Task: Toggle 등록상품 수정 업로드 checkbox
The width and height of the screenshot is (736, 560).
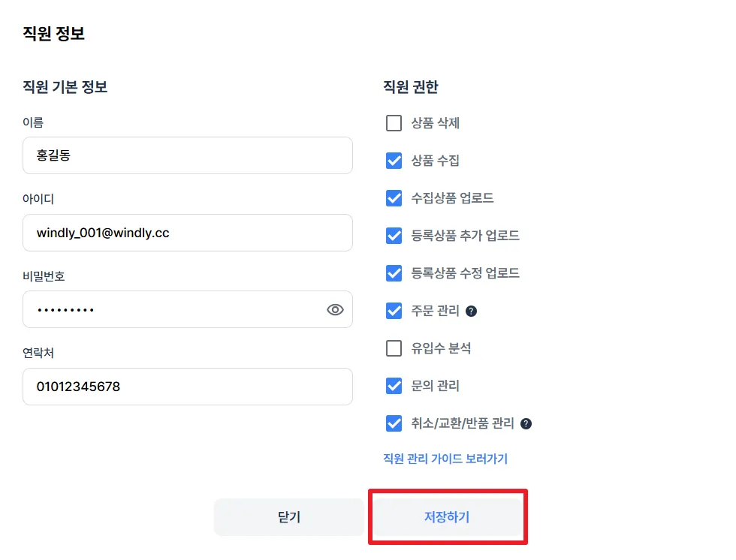Action: point(394,273)
